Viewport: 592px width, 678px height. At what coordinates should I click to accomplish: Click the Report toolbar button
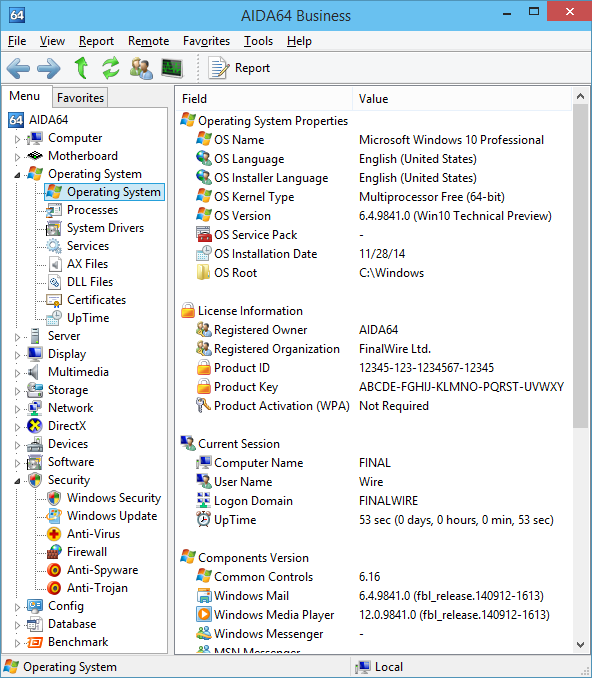[x=240, y=68]
